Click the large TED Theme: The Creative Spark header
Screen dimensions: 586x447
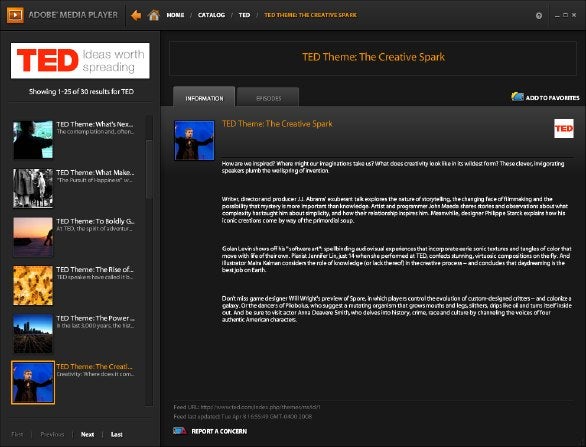click(x=373, y=57)
